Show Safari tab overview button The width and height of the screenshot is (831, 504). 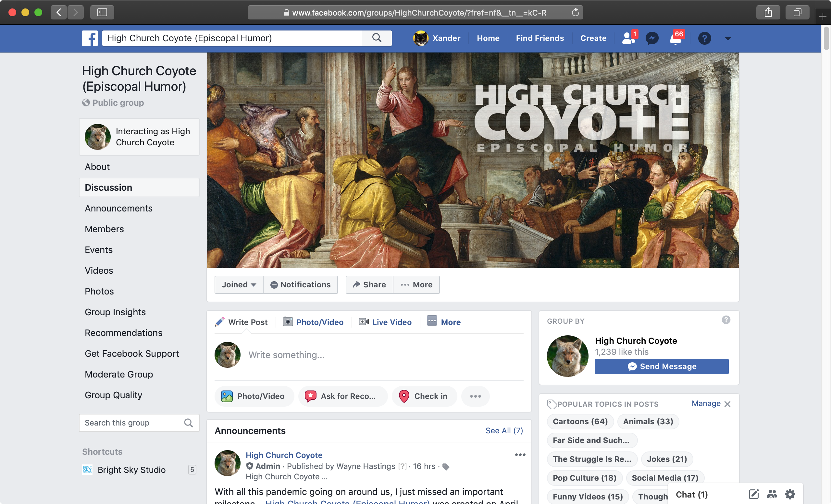tap(797, 12)
